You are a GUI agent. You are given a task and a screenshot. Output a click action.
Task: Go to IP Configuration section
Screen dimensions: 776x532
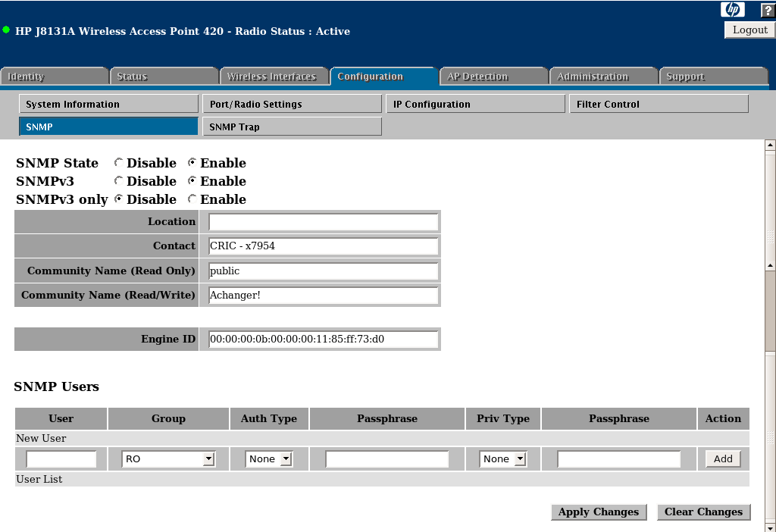475,105
